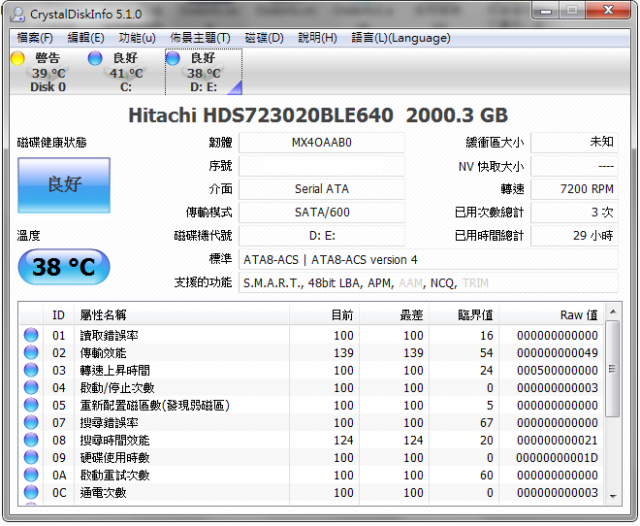Image resolution: width=640 pixels, height=526 pixels.
Task: Click the scrollbar up arrow in attribute list
Action: (613, 312)
